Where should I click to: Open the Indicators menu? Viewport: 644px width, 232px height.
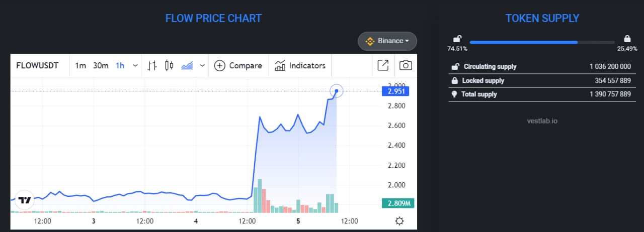tap(300, 66)
